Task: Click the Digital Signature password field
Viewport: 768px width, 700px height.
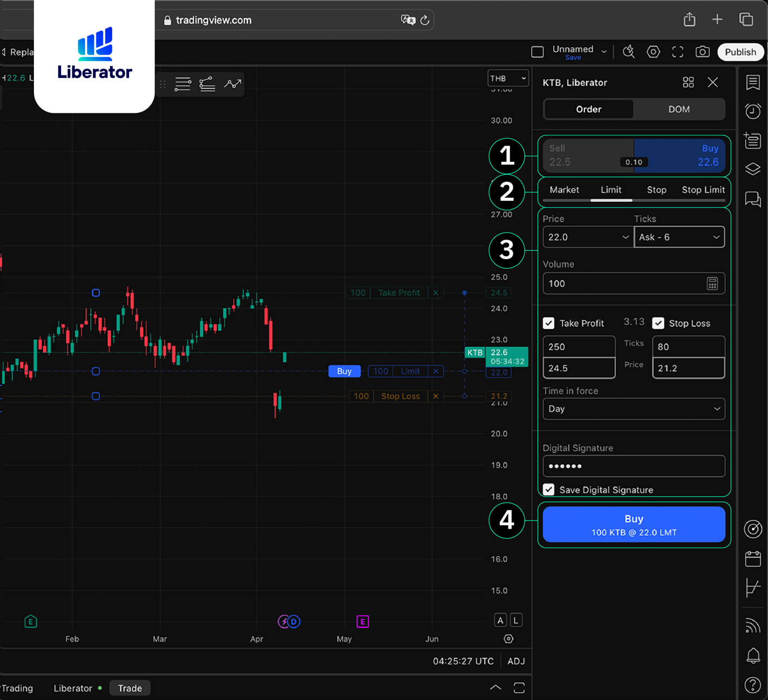Action: (634, 466)
